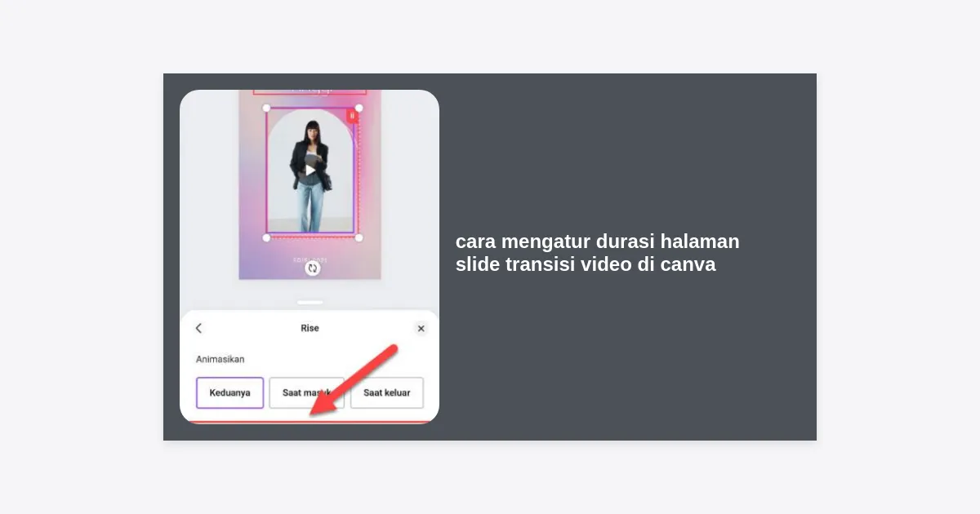Image resolution: width=980 pixels, height=514 pixels.
Task: Click the bottom-right white selection handle
Action: tap(359, 237)
